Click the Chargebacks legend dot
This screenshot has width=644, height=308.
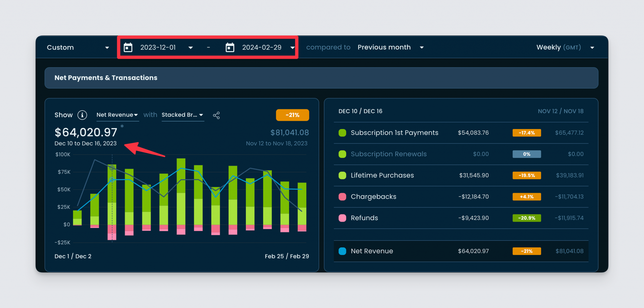point(342,197)
